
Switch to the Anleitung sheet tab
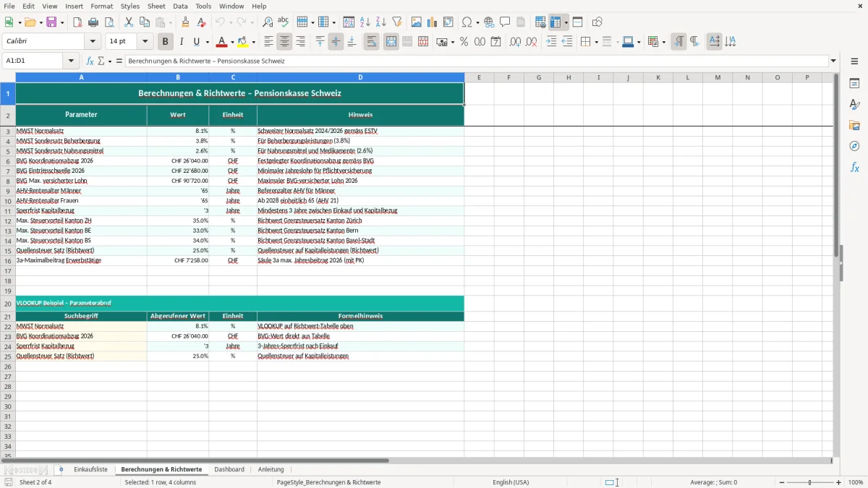coord(271,470)
